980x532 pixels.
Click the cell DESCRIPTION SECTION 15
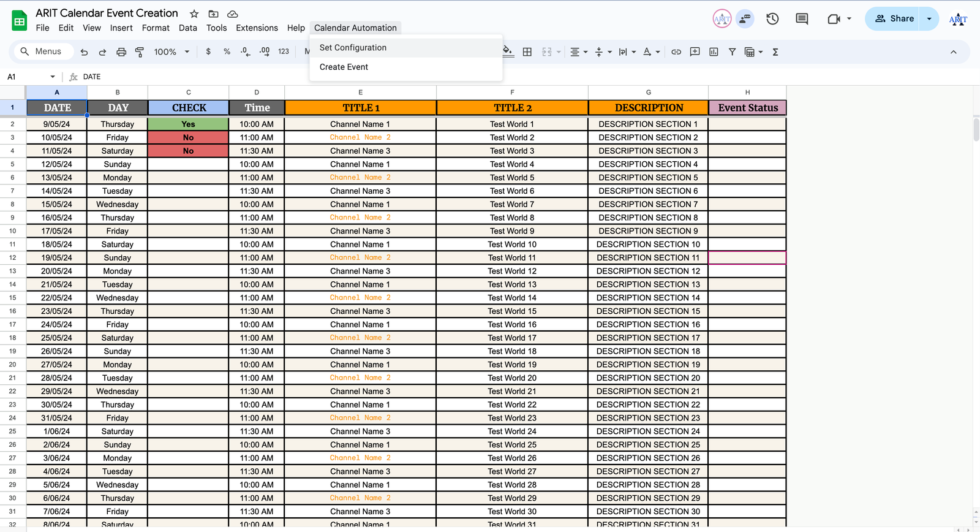click(648, 311)
